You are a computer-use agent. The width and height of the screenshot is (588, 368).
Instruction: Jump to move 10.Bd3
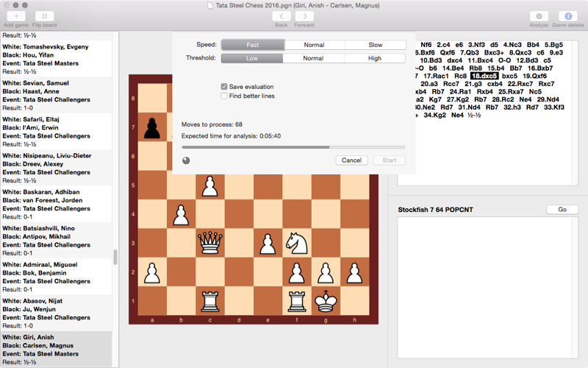click(431, 60)
